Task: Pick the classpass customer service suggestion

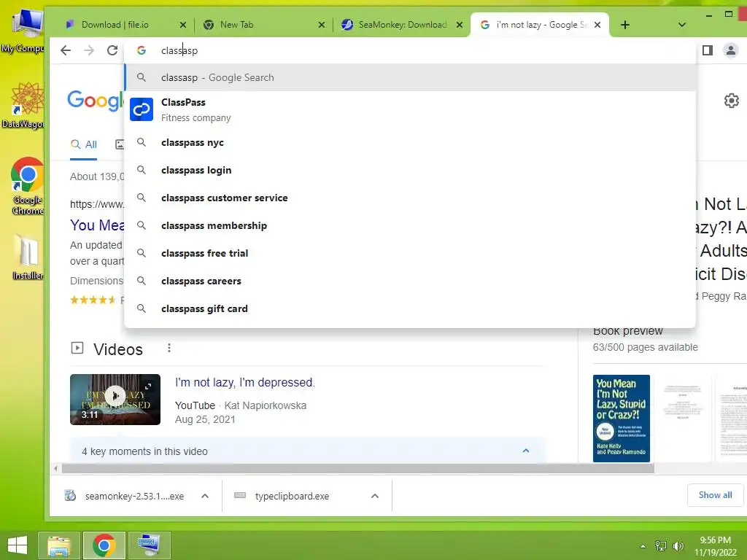Action: 410,198
